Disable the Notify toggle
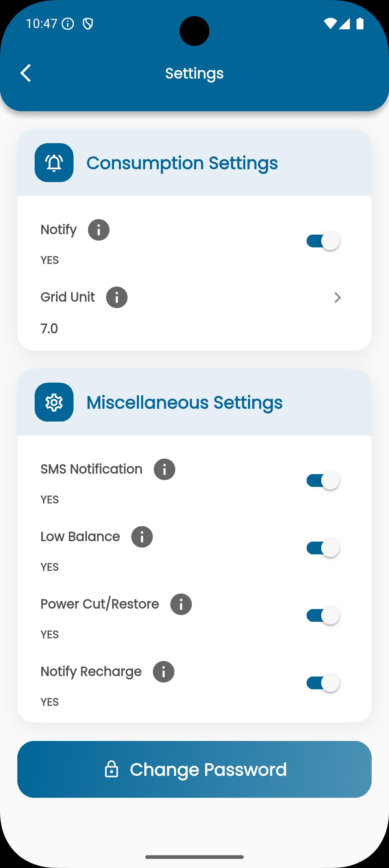 point(322,241)
